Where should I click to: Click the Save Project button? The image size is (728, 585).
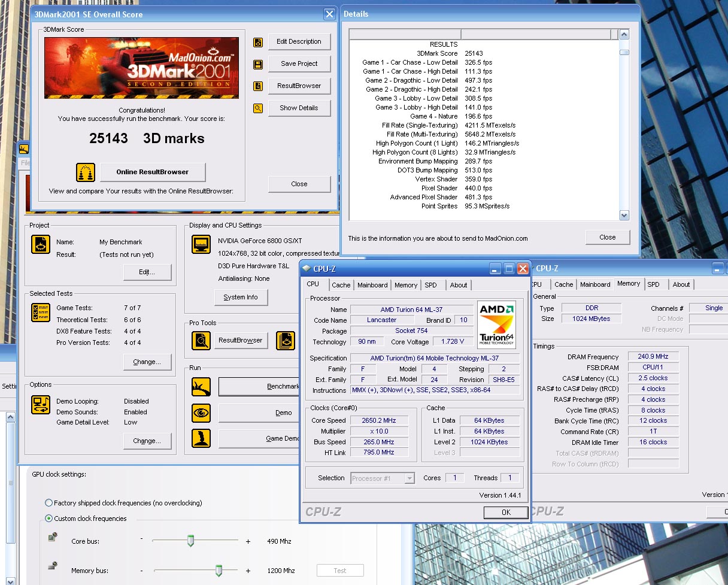pos(299,64)
